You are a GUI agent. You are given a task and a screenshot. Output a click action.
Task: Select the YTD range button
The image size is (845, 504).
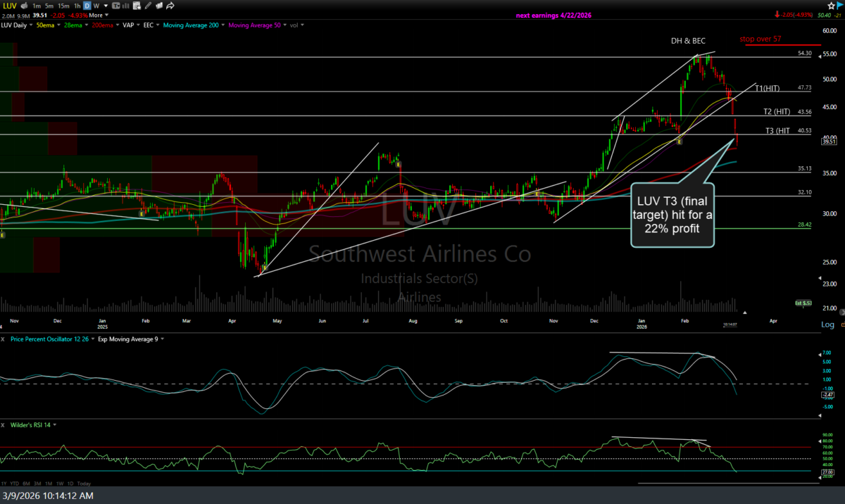(15, 484)
